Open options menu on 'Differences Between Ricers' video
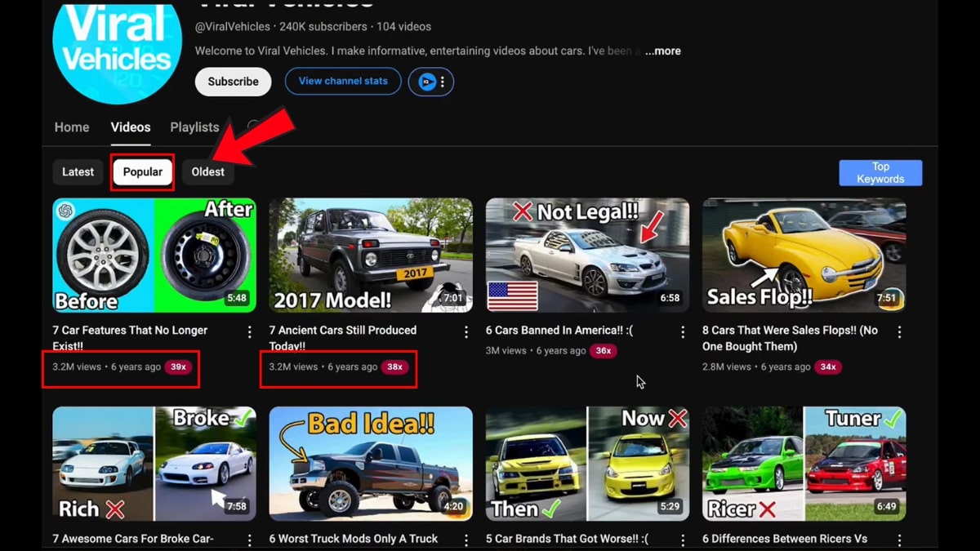Screen dimensions: 980x551 [x=899, y=539]
